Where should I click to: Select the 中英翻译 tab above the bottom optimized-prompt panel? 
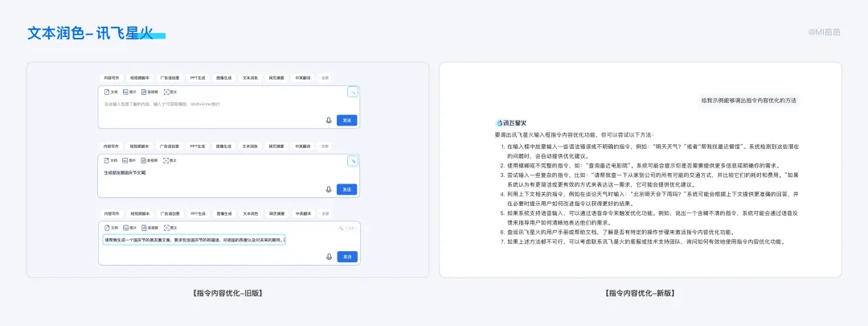coord(303,213)
